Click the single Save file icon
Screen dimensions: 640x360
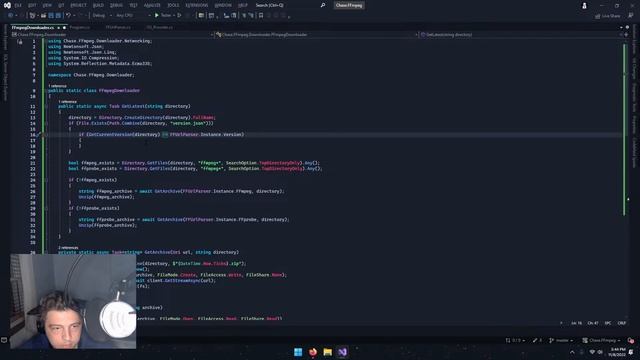(51, 16)
